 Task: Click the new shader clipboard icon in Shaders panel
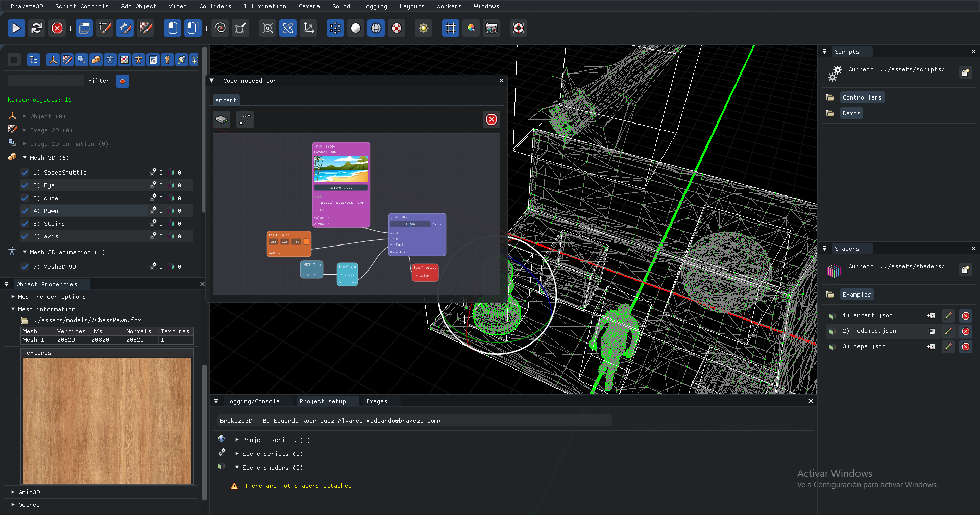pos(966,269)
